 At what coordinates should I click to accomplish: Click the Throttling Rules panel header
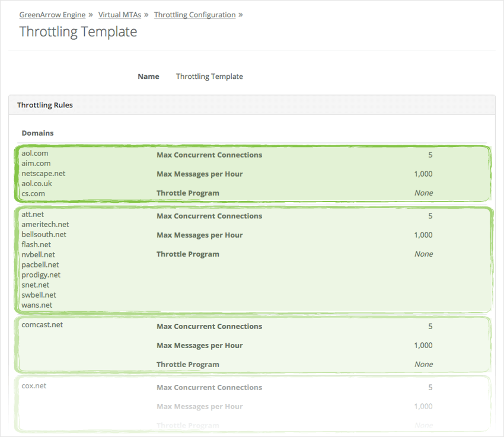click(x=45, y=105)
